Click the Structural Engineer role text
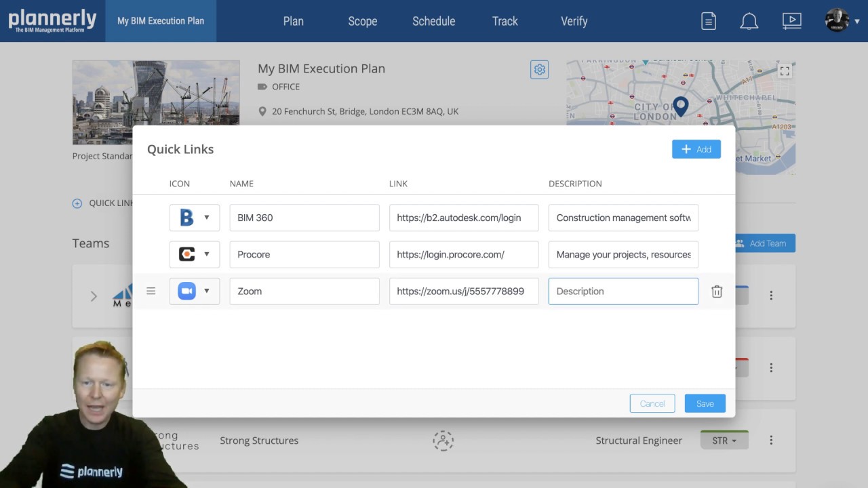868x488 pixels. [639, 441]
